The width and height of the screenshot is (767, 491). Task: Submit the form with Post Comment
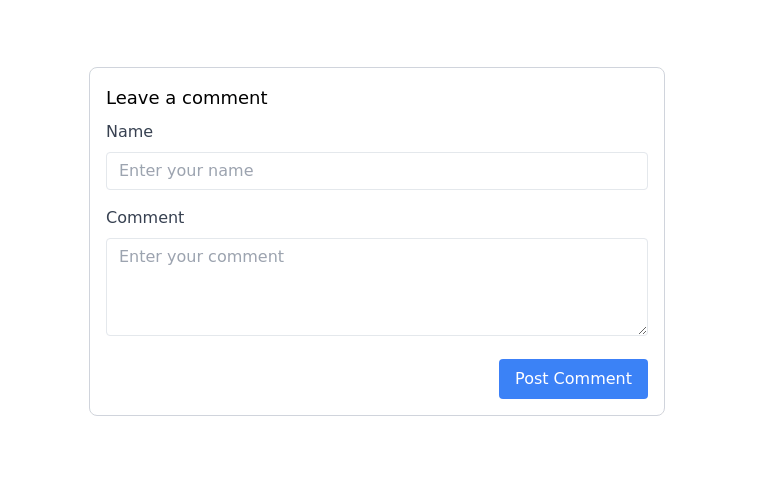[x=573, y=379]
